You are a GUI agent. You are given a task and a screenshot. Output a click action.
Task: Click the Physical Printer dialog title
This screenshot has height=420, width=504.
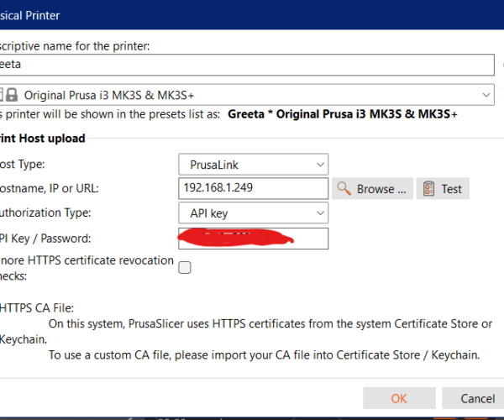pyautogui.click(x=30, y=15)
